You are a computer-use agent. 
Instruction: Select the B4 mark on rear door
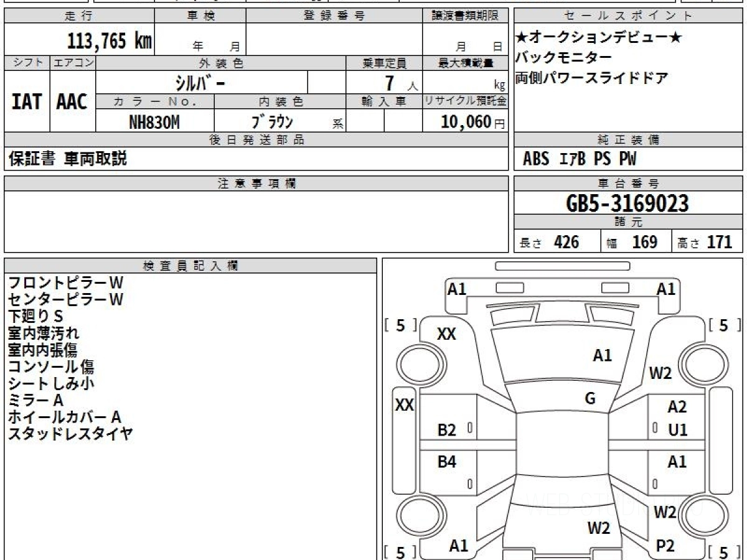click(446, 462)
